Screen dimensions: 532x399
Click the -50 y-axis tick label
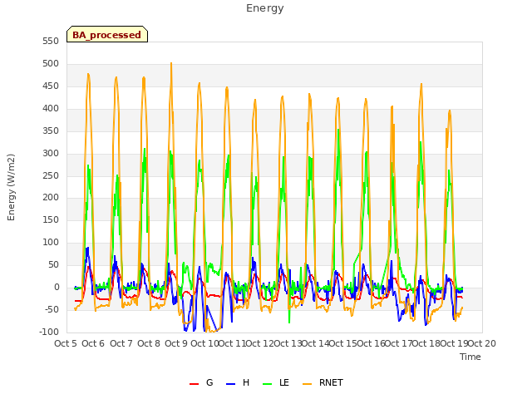(52, 309)
